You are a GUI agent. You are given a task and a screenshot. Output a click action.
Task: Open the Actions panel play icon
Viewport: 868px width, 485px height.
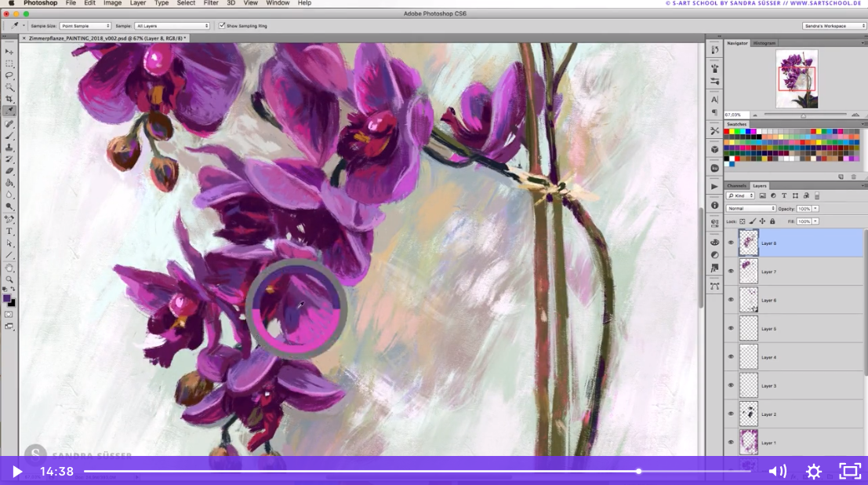tap(714, 187)
